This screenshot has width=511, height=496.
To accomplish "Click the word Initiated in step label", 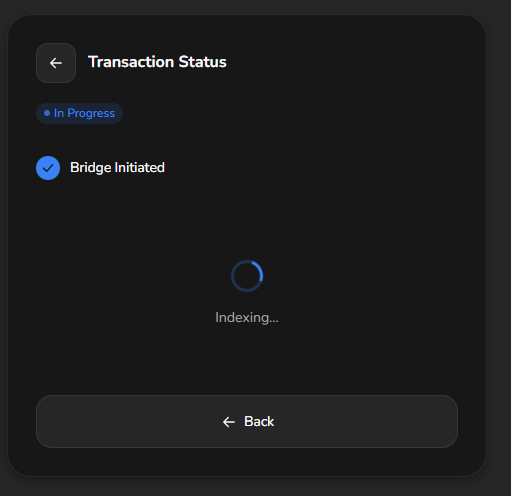I will [140, 168].
